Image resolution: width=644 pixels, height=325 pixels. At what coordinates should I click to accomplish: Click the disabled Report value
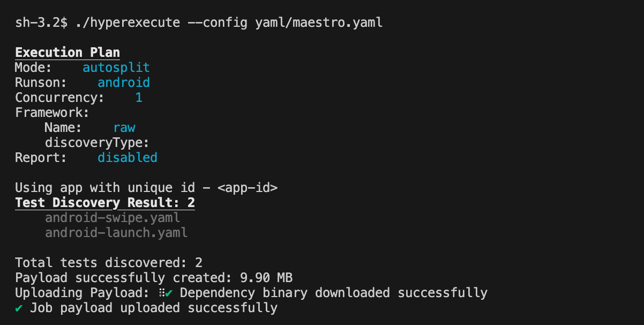pyautogui.click(x=127, y=158)
